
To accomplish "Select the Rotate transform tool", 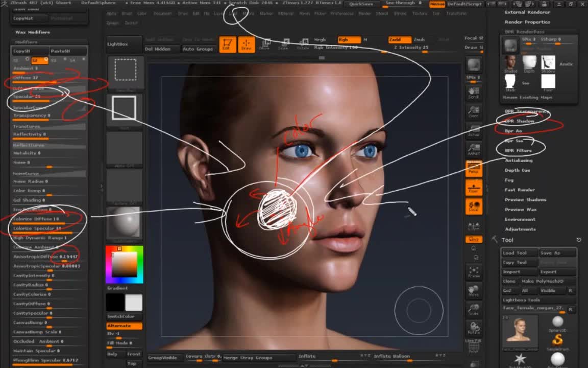I will click(x=302, y=44).
